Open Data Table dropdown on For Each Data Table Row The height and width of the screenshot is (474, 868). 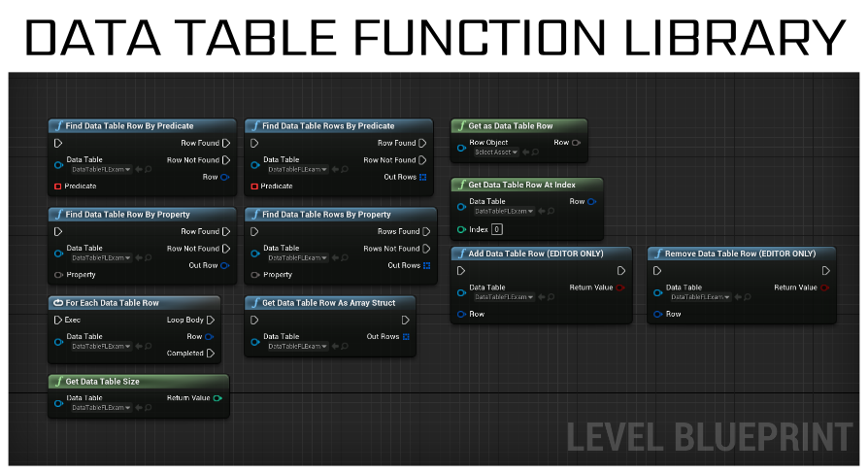100,346
